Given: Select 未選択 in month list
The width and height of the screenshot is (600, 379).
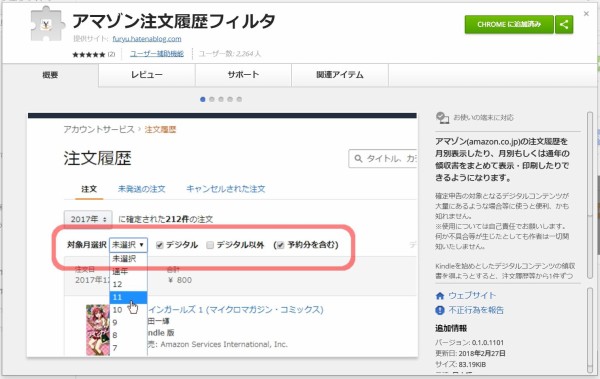Looking at the screenshot, I should (128, 259).
